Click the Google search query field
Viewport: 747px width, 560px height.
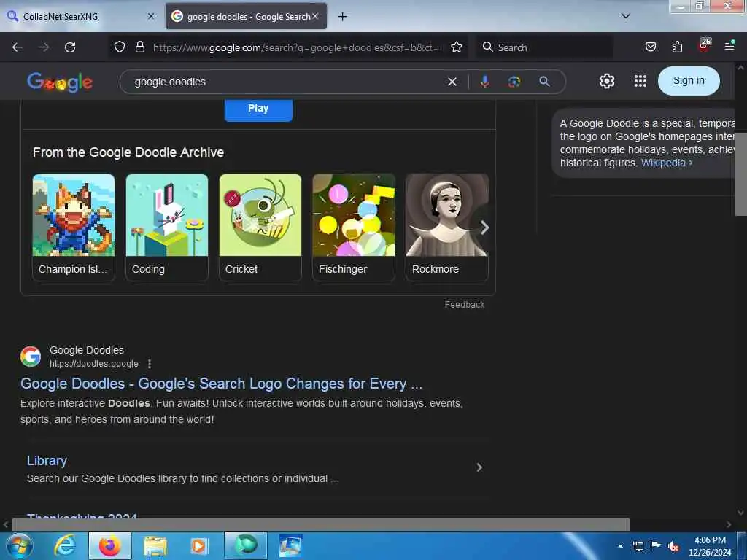point(286,82)
